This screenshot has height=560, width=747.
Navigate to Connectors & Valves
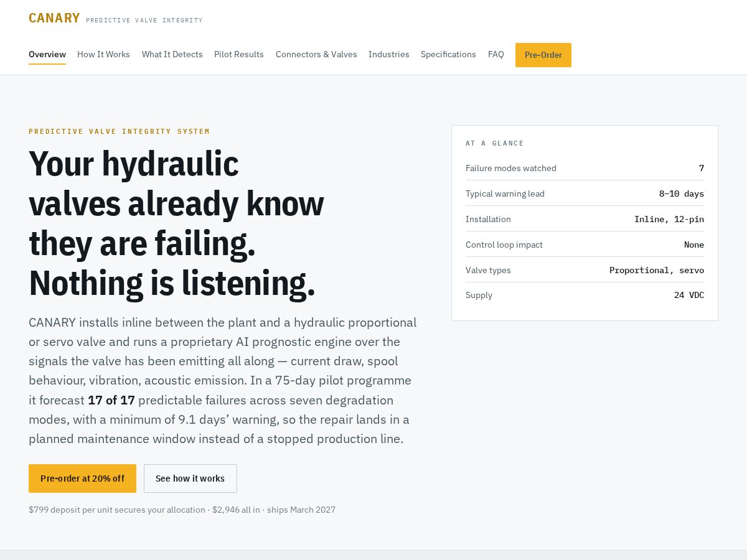[316, 55]
